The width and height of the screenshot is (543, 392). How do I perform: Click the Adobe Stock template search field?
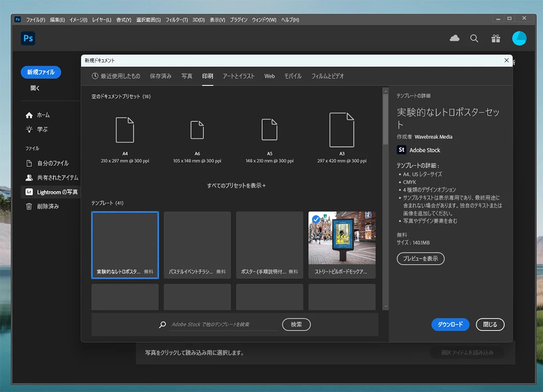(x=224, y=325)
